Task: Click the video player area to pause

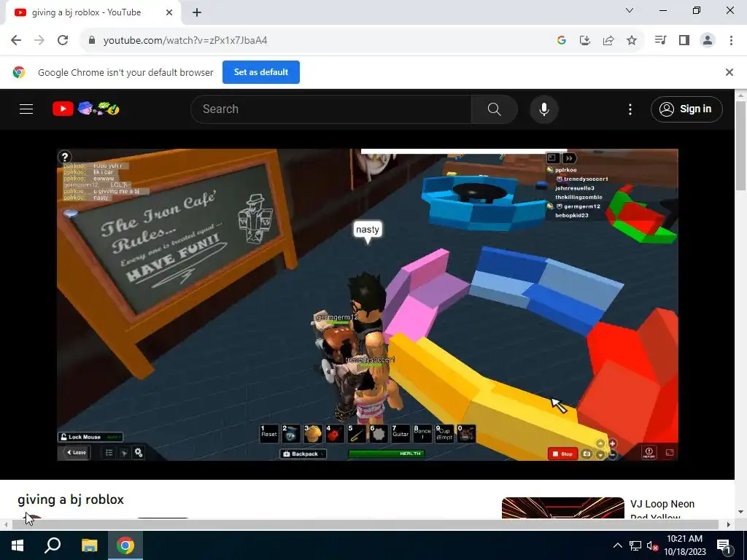Action: (x=368, y=305)
